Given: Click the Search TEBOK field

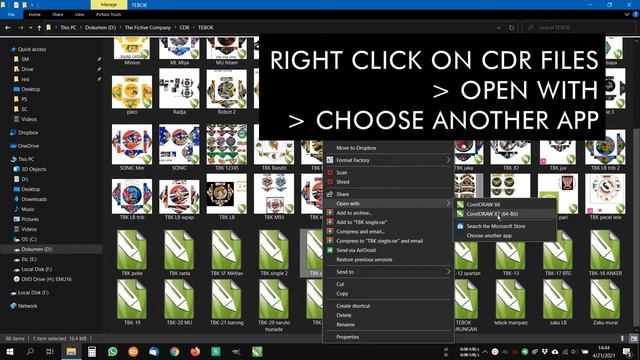Looking at the screenshot, I should pos(578,27).
